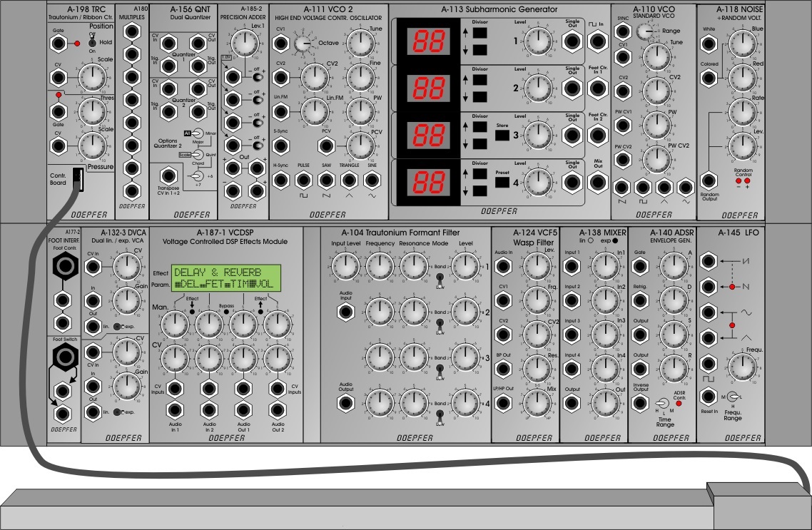The width and height of the screenshot is (812, 530).
Task: Click the Mix Out jack on Subharmonic Generator
Action: point(597,180)
